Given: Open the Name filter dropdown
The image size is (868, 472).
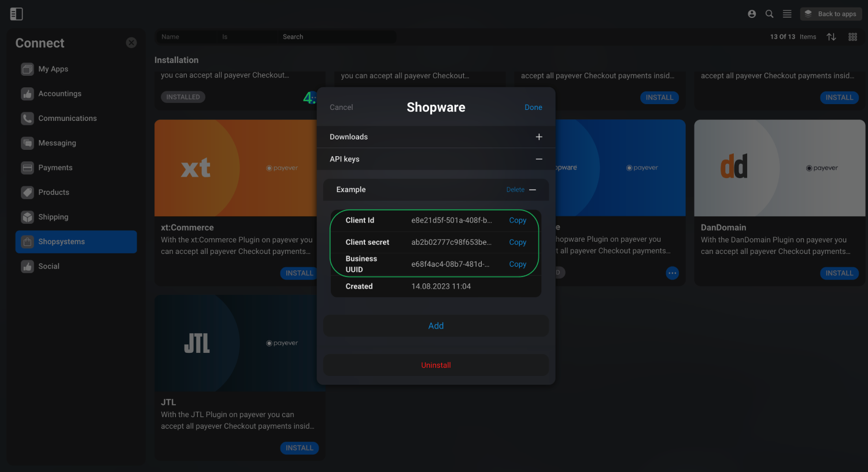Looking at the screenshot, I should (x=187, y=37).
